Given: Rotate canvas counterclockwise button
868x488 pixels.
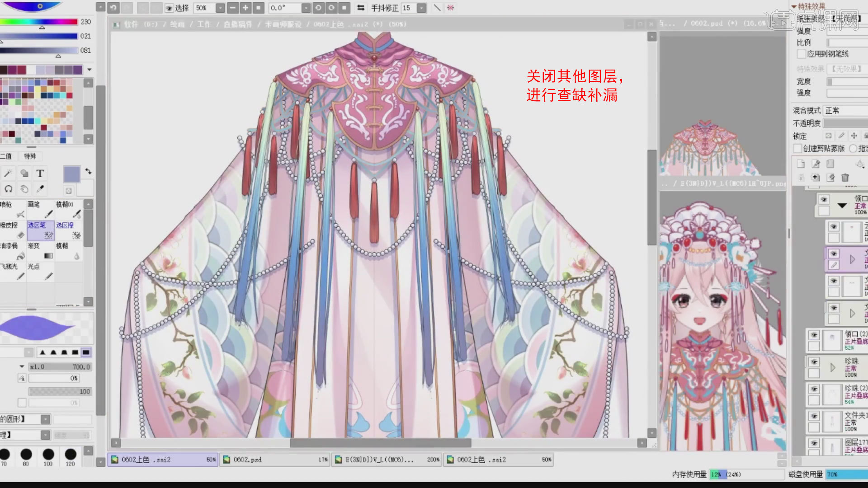Looking at the screenshot, I should click(318, 8).
